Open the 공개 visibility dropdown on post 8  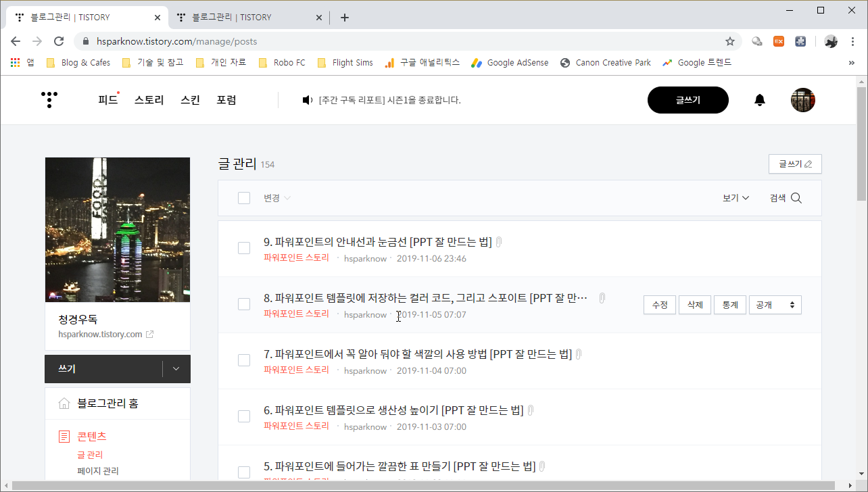pos(775,305)
